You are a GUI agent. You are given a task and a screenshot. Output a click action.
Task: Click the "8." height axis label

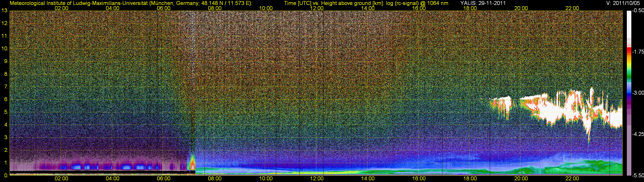[x=6, y=74]
